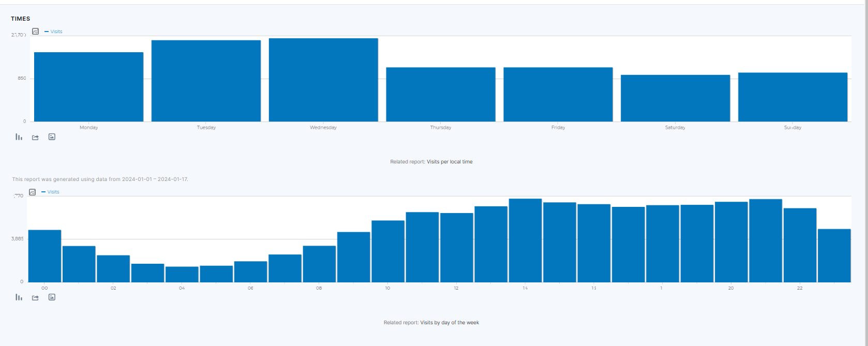
Task: Click the Wednesday bar in the chart
Action: [x=323, y=80]
